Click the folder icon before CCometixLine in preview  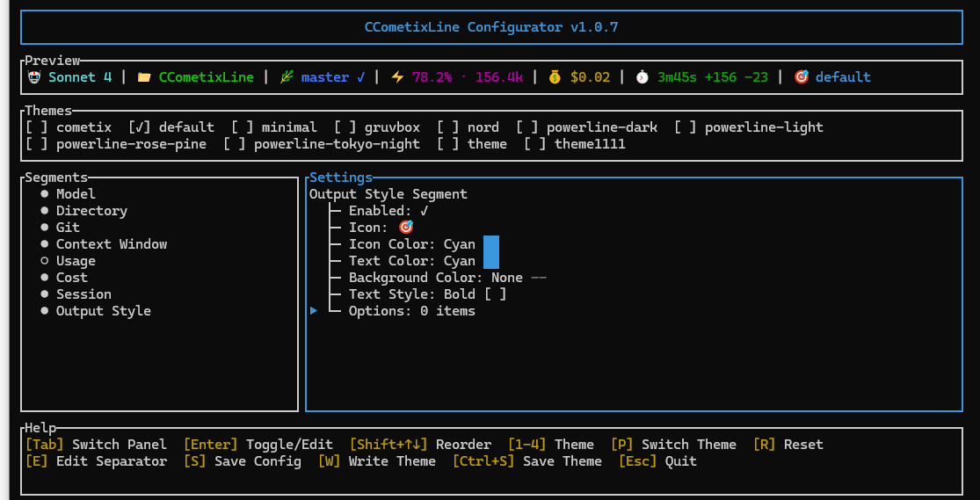coord(144,77)
